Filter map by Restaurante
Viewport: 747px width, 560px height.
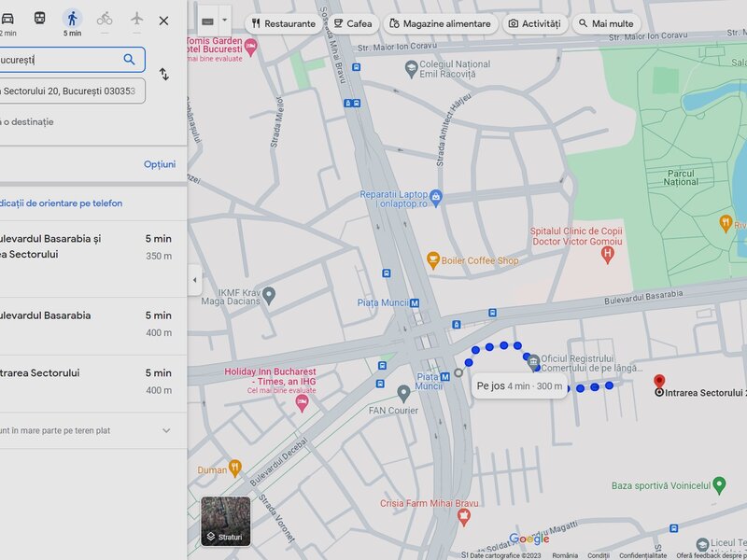[283, 23]
